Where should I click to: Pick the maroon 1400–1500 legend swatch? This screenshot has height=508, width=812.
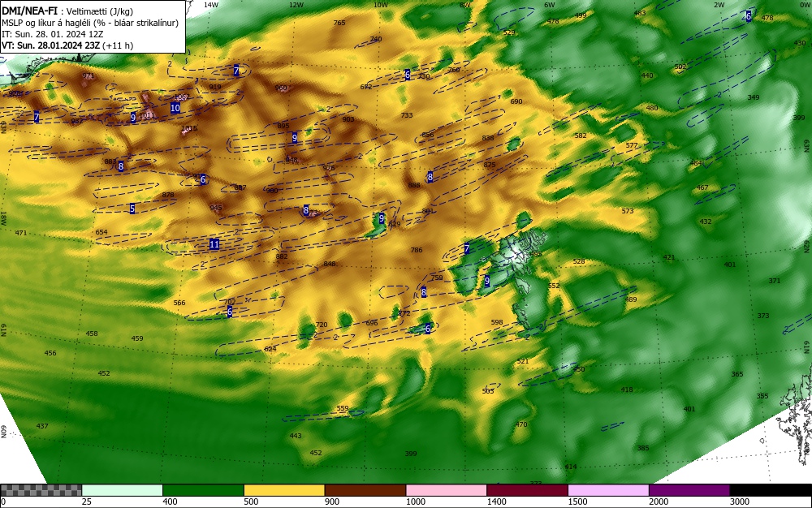pos(527,490)
